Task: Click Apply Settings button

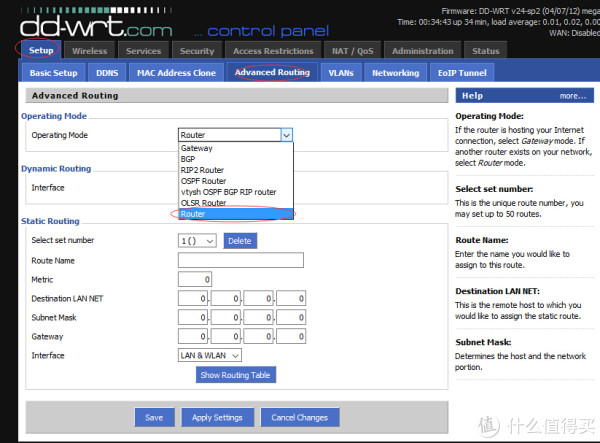Action: coord(217,417)
